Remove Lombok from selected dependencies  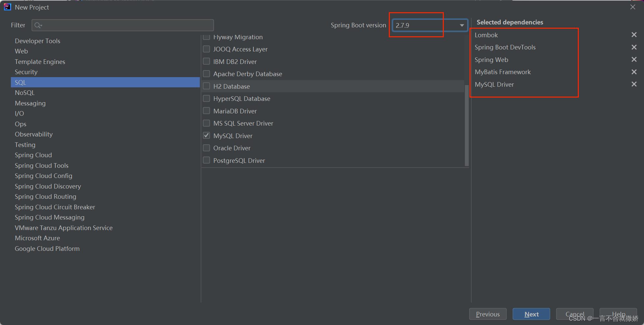(x=634, y=35)
